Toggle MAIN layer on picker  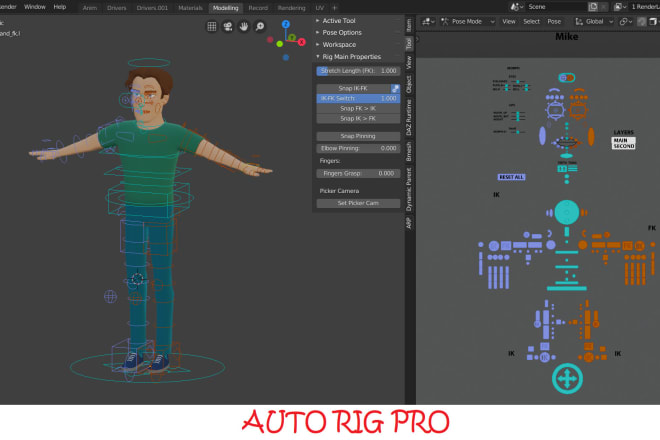(x=620, y=140)
